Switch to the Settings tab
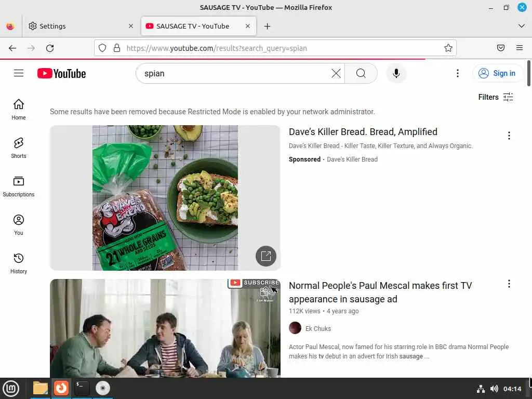This screenshot has width=532, height=399. (81, 26)
